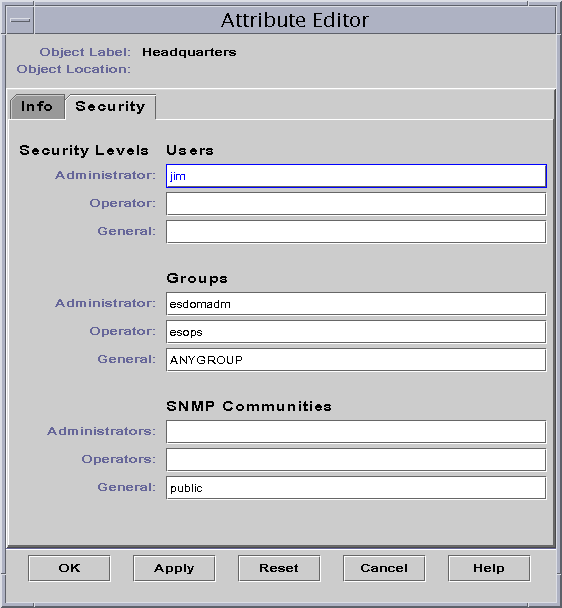
Task: Click the Reset button
Action: (x=279, y=568)
